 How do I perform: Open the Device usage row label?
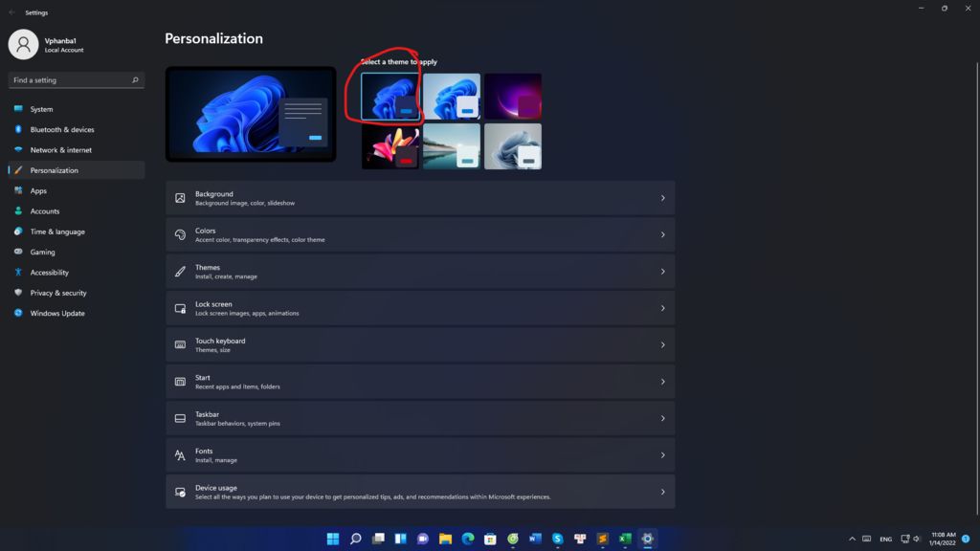(x=215, y=488)
